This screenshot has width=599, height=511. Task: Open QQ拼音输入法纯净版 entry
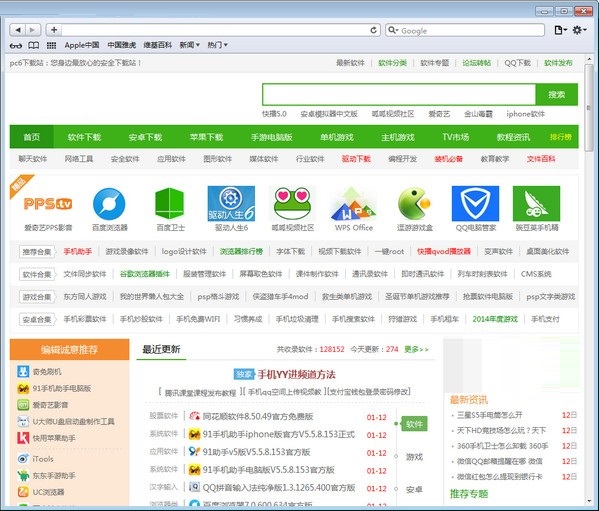click(x=279, y=487)
